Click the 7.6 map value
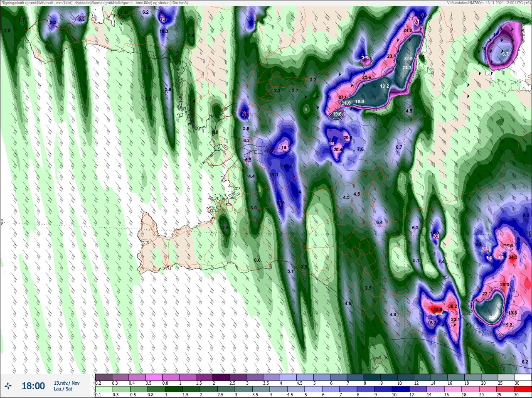The height and width of the screenshot is (398, 532). (360, 149)
